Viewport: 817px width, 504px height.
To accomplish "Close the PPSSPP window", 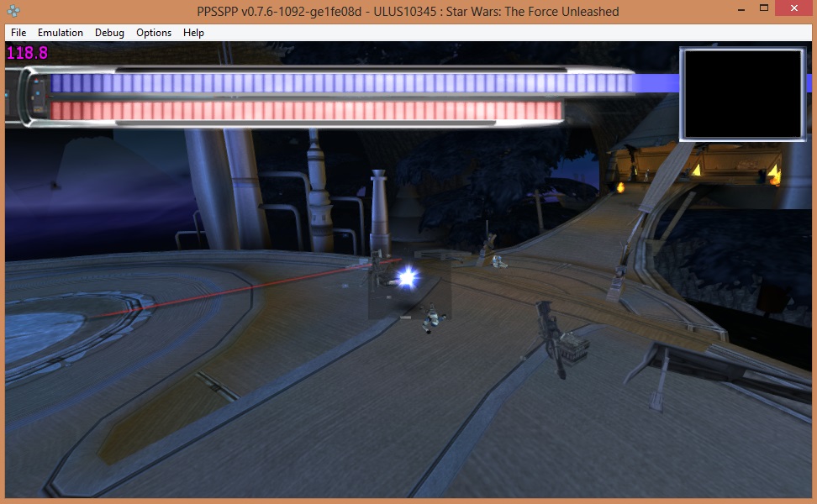I will tap(795, 8).
